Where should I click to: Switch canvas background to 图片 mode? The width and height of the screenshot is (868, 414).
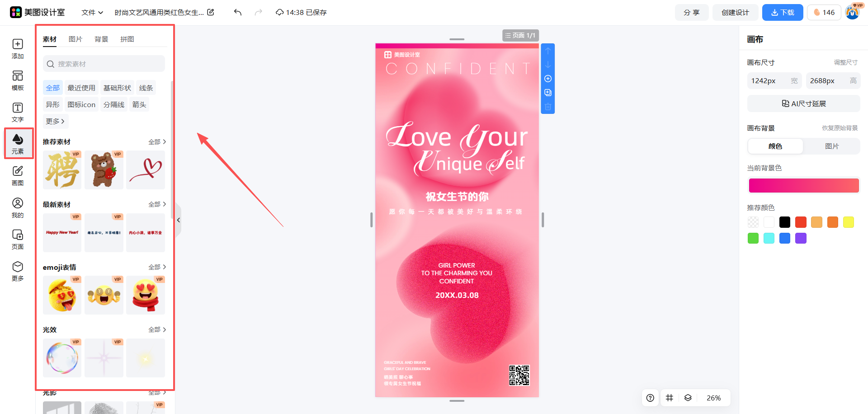[x=831, y=146]
